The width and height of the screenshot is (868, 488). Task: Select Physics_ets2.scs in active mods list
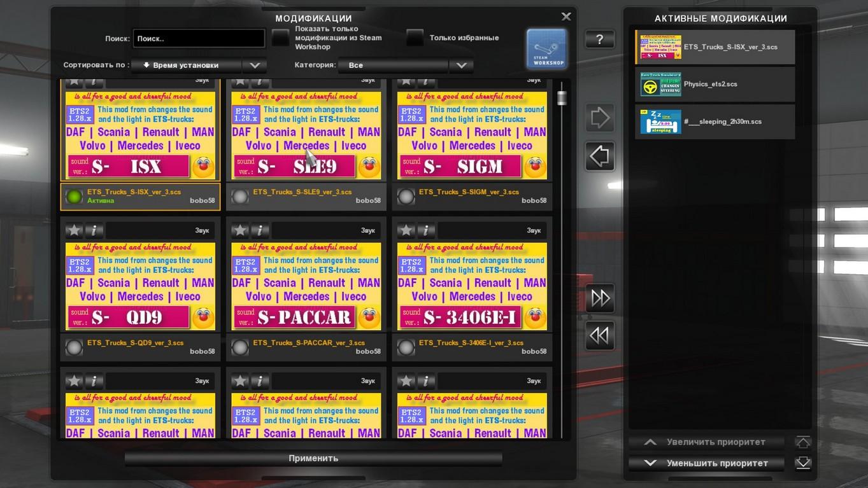715,84
